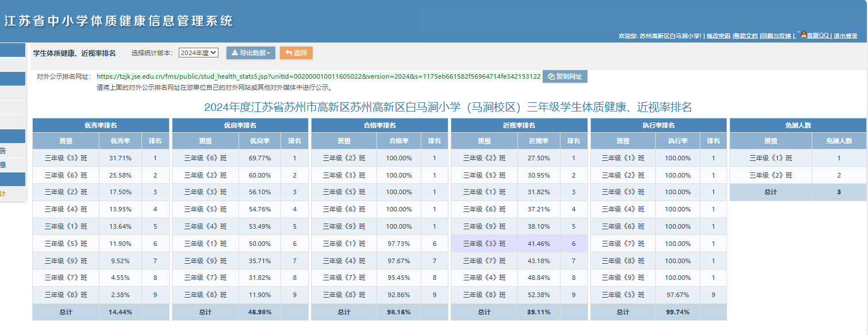Click the 31.71% excellence rate cell
This screenshot has width=868, height=335.
click(x=120, y=158)
